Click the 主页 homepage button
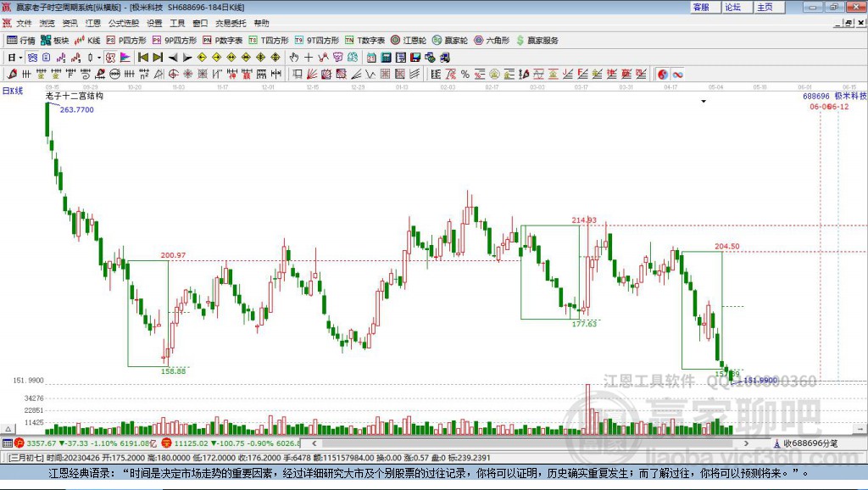The image size is (868, 490). point(765,7)
